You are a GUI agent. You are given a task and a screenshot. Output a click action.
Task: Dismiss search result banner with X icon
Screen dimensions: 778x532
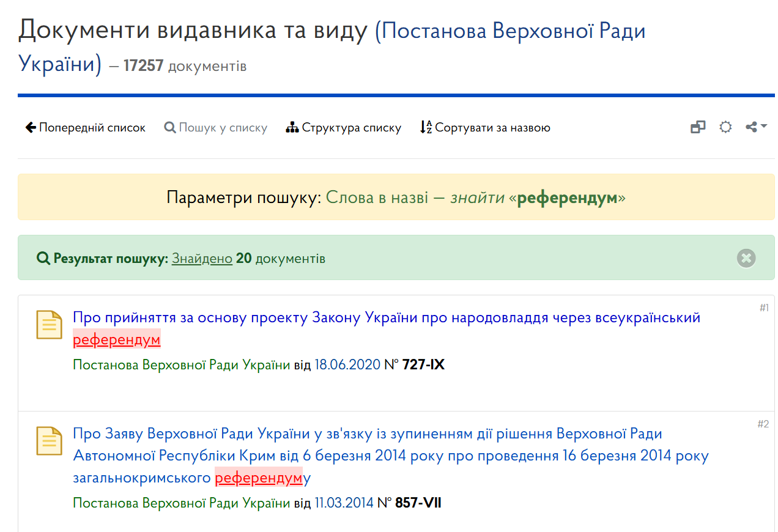(746, 258)
